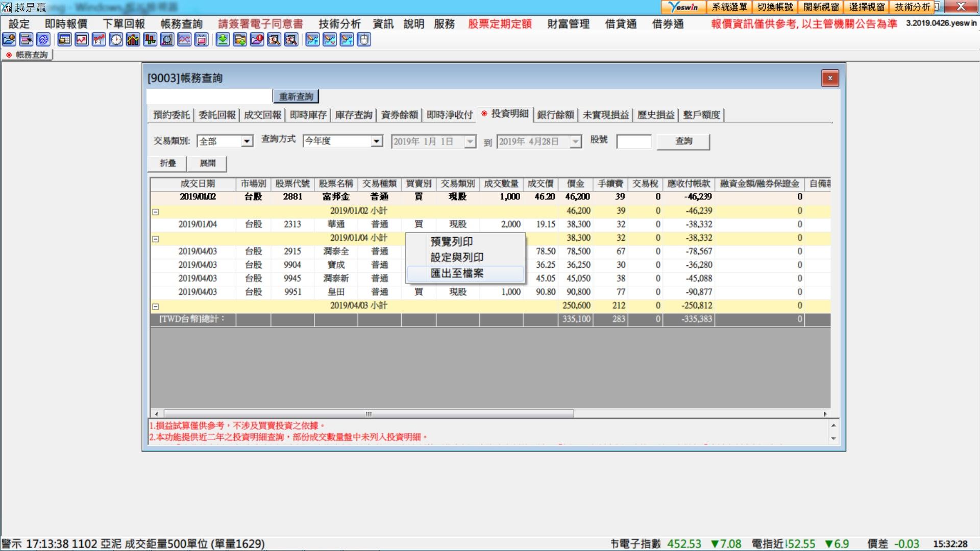This screenshot has height=551, width=980.
Task: Switch to the 未實現損益 tab
Action: pyautogui.click(x=605, y=115)
